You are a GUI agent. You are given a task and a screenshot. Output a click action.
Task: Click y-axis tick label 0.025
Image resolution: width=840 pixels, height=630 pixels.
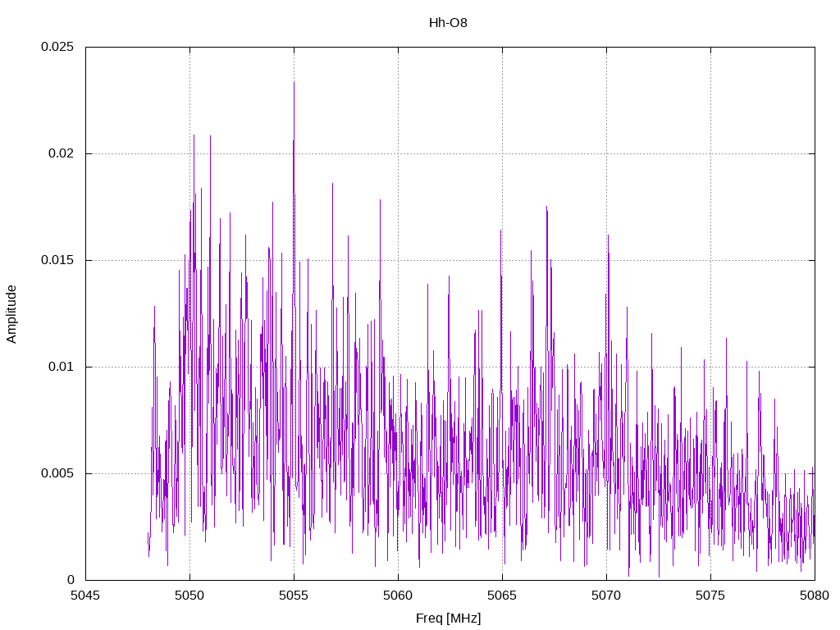coord(57,47)
